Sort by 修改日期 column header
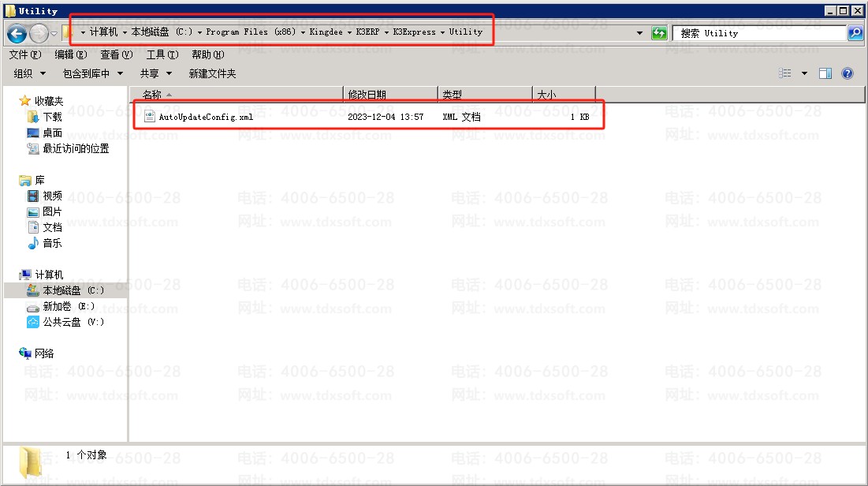 367,95
